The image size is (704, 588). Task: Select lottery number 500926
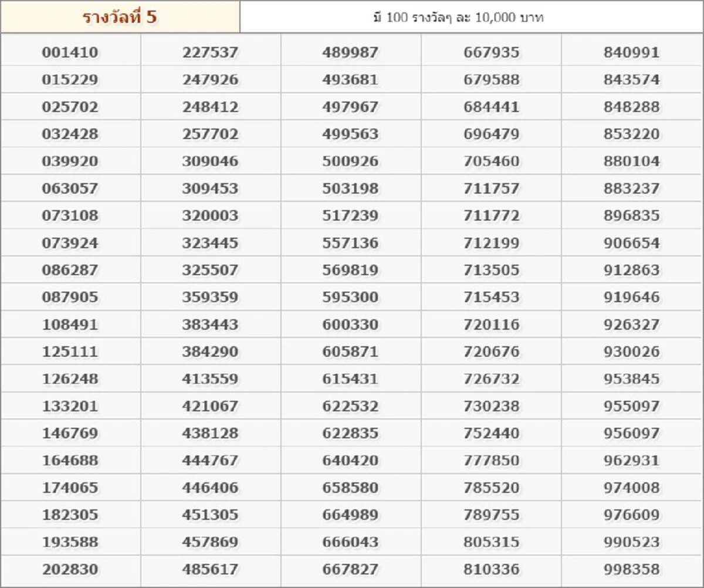(x=350, y=161)
